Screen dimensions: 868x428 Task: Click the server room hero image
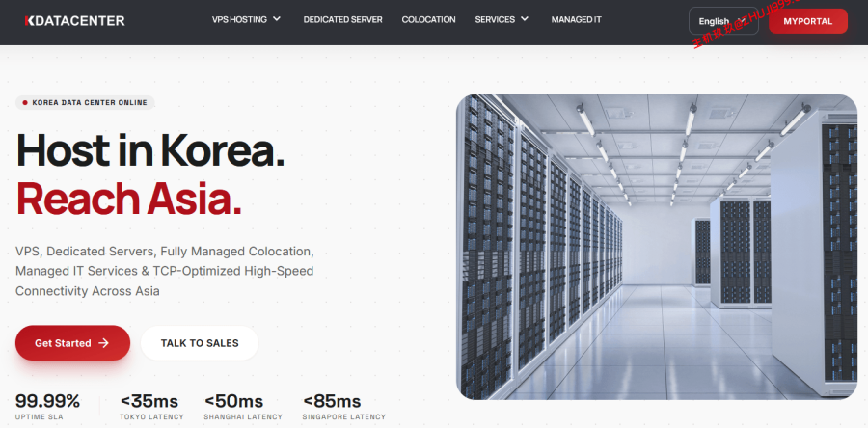pos(657,247)
